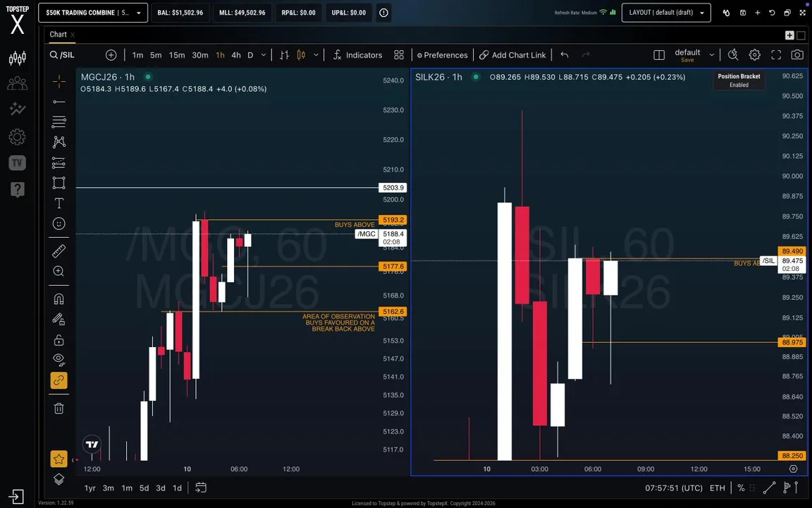Click Add Chart Link
The height and width of the screenshot is (508, 812).
[512, 55]
